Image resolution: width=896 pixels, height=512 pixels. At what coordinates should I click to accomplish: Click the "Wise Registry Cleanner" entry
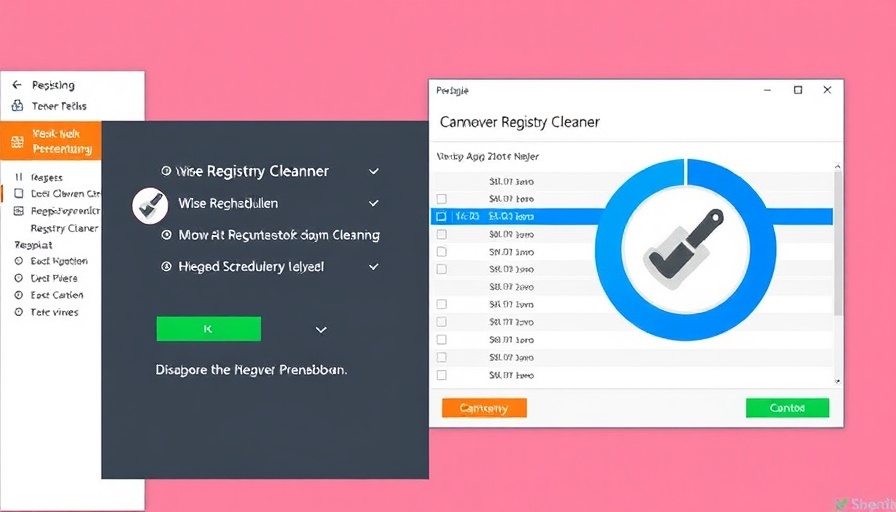[252, 171]
